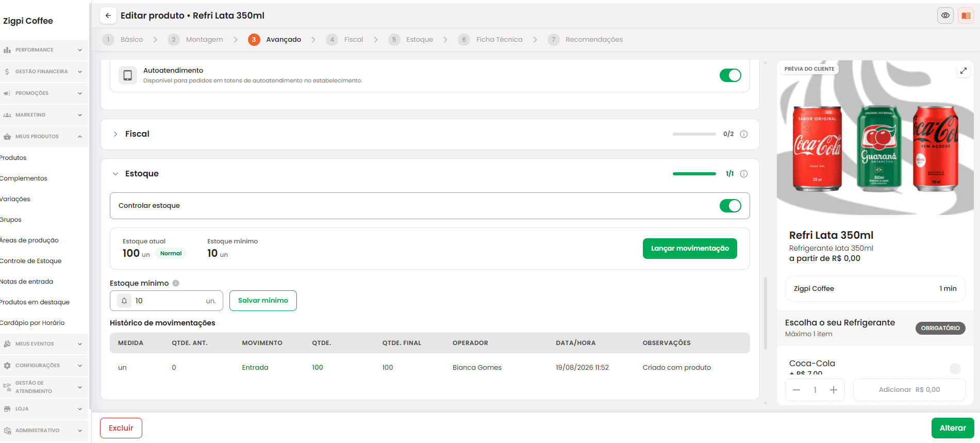Go to step 5 Estoque
Viewport: 980px width, 443px height.
tap(411, 40)
